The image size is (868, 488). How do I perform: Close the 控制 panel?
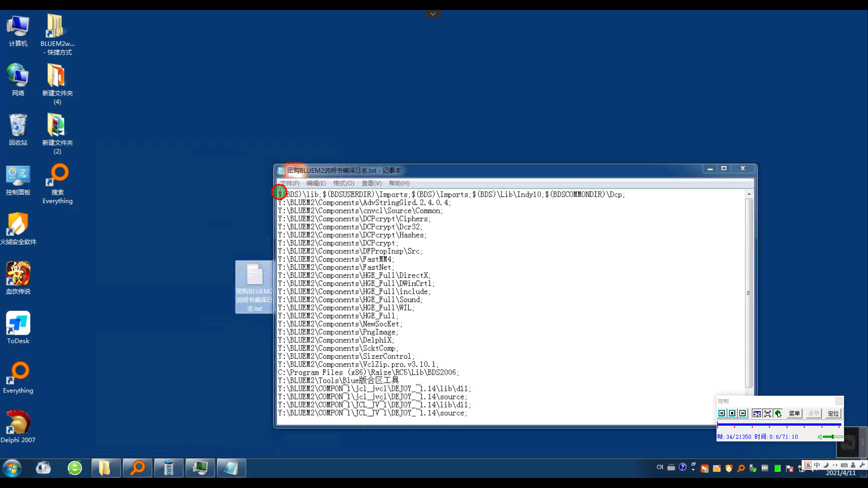click(x=839, y=401)
